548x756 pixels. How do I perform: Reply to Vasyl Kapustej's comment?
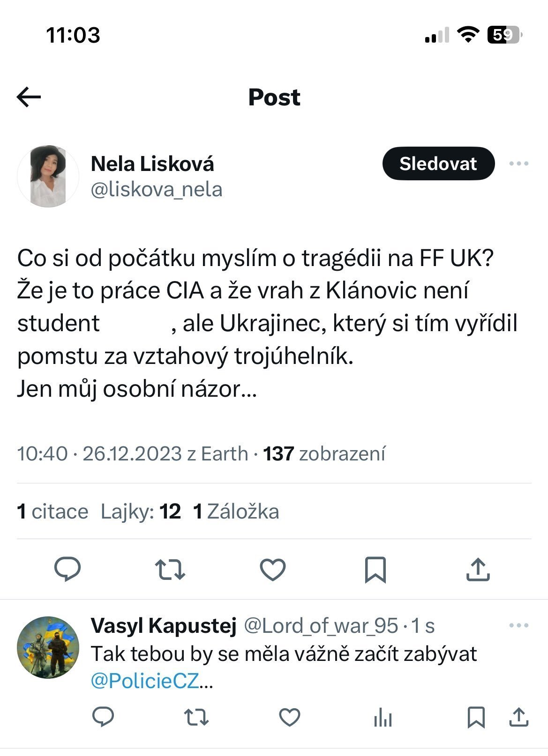[x=103, y=717]
